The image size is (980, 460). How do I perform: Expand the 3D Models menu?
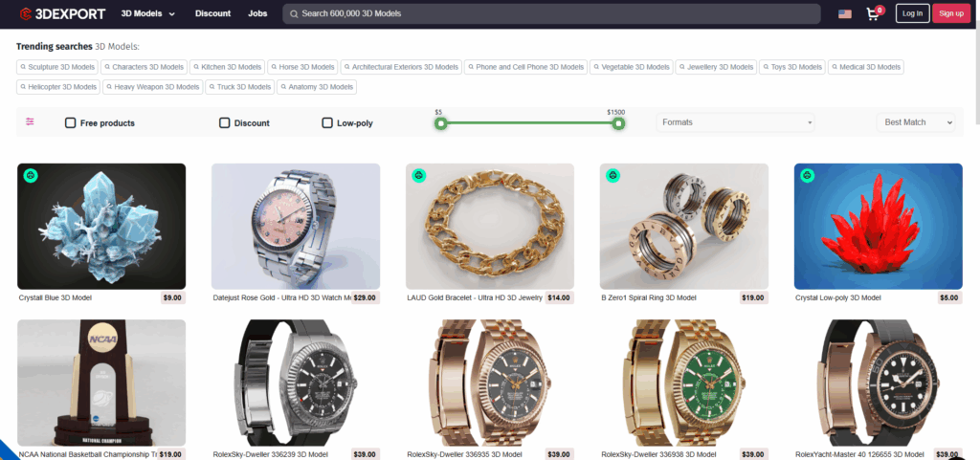pos(148,14)
